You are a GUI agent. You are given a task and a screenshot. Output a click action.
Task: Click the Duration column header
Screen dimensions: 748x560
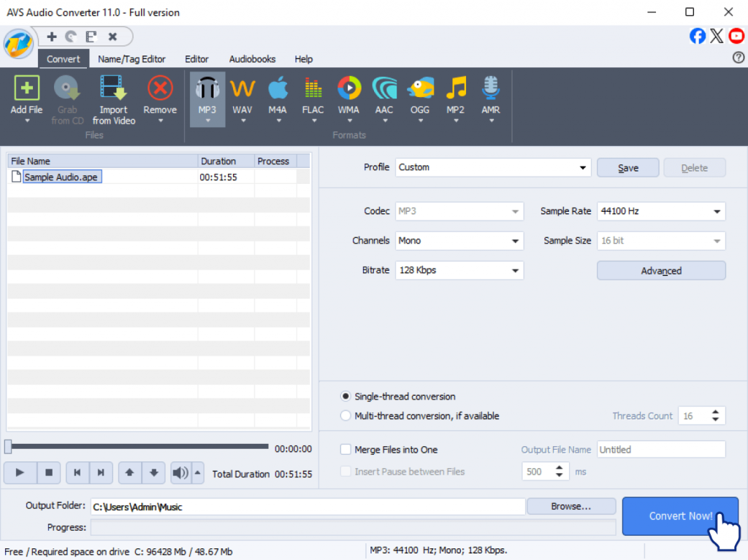226,161
